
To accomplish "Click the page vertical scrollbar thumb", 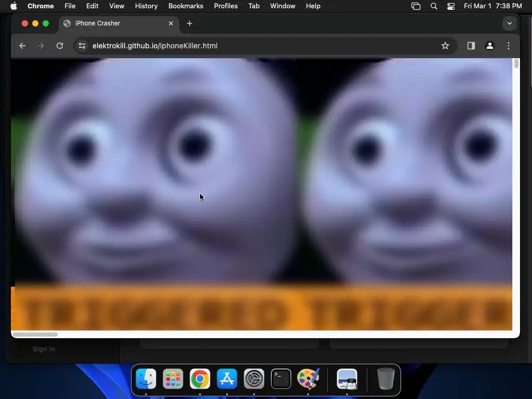I will tap(516, 63).
